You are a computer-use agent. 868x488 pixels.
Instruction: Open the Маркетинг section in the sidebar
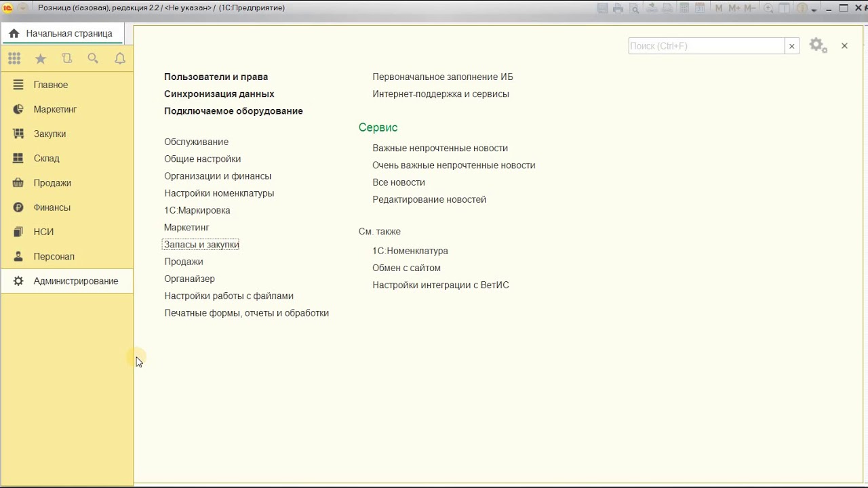(x=67, y=109)
